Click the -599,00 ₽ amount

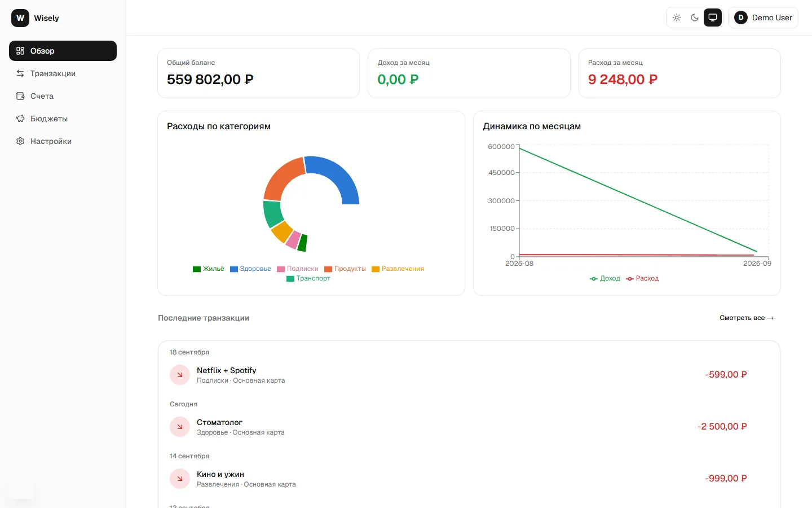tap(726, 375)
